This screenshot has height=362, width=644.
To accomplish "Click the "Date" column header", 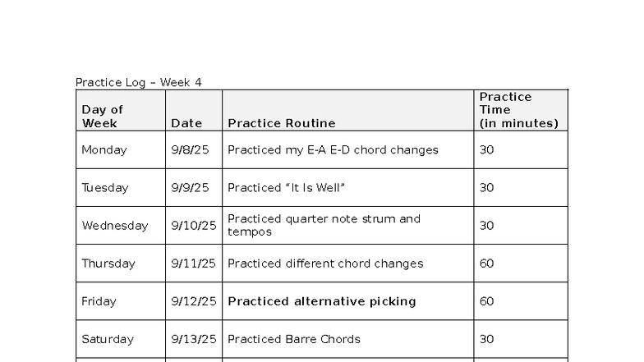I will (x=186, y=123).
